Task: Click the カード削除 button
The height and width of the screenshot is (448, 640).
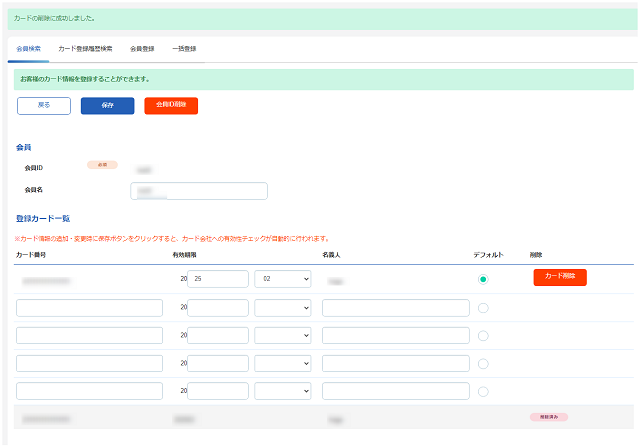Action: pos(560,277)
